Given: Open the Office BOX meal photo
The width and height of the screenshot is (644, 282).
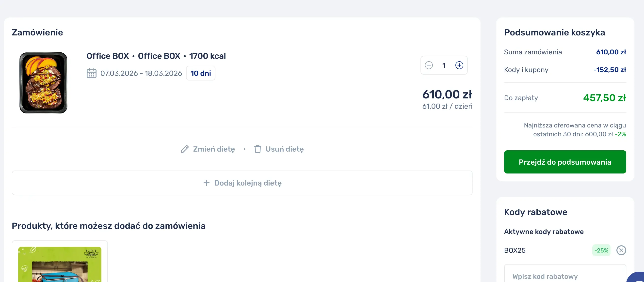Looking at the screenshot, I should tap(44, 83).
